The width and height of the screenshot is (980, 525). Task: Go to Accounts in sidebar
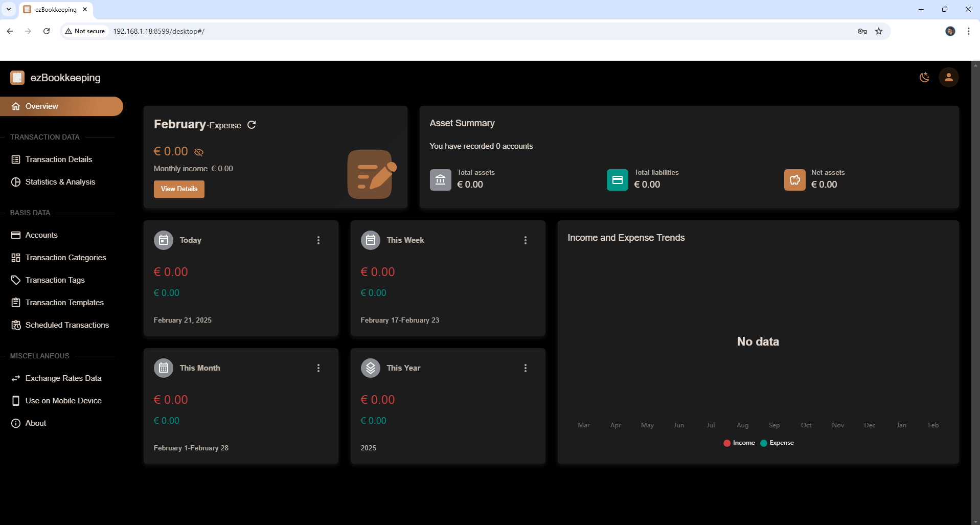(x=41, y=235)
